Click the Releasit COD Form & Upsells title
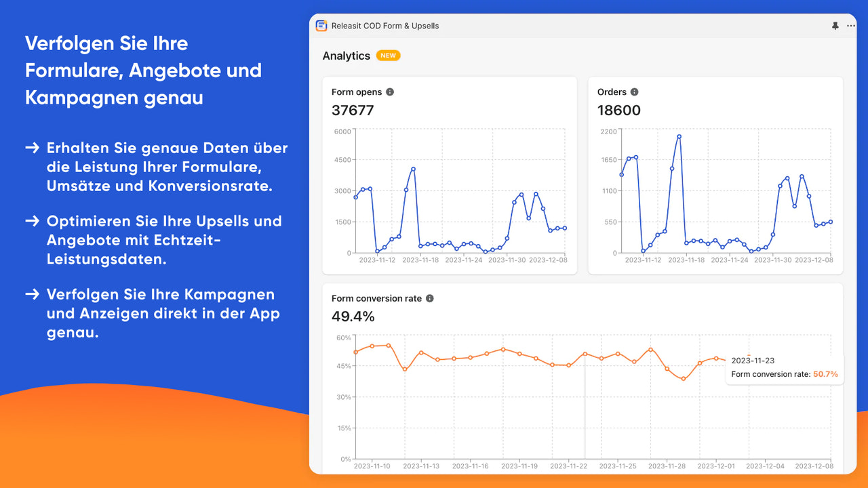 pos(385,26)
